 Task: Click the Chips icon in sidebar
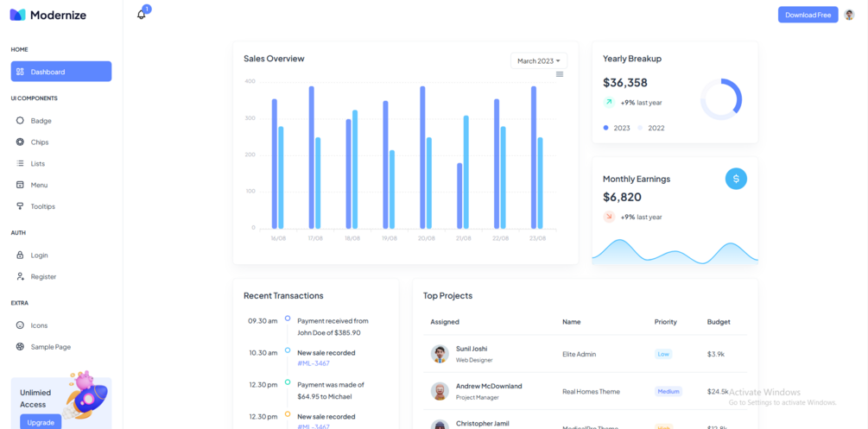pyautogui.click(x=20, y=142)
